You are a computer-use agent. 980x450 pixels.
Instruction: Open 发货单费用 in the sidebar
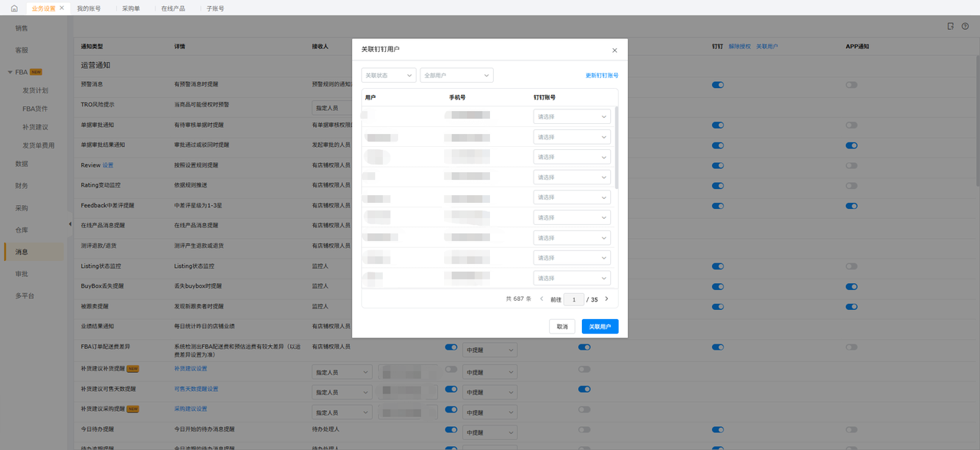[38, 145]
